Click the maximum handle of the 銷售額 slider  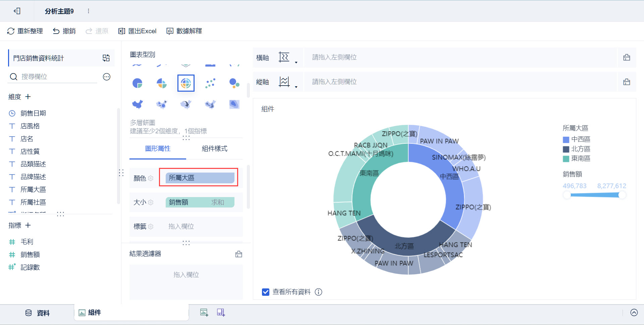[622, 195]
